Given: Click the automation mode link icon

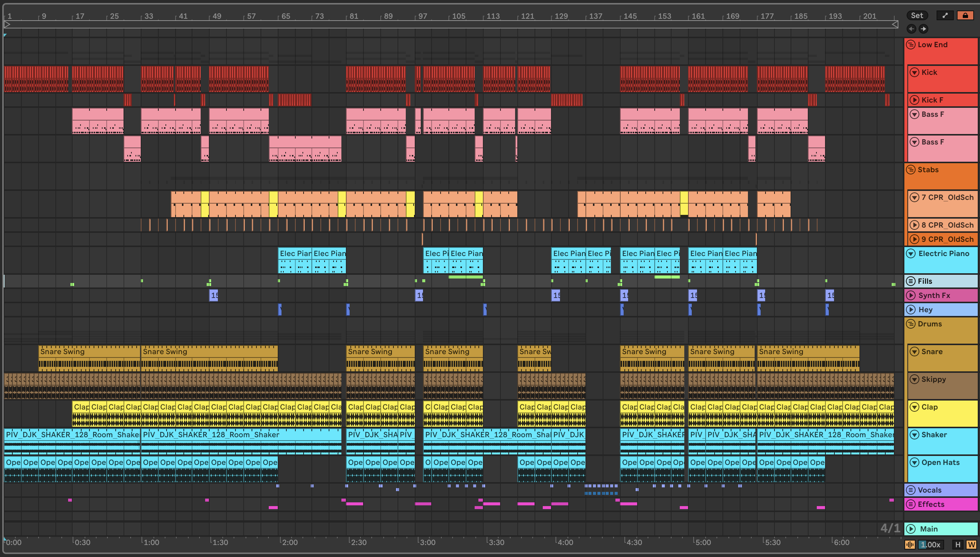Looking at the screenshot, I should tap(945, 15).
